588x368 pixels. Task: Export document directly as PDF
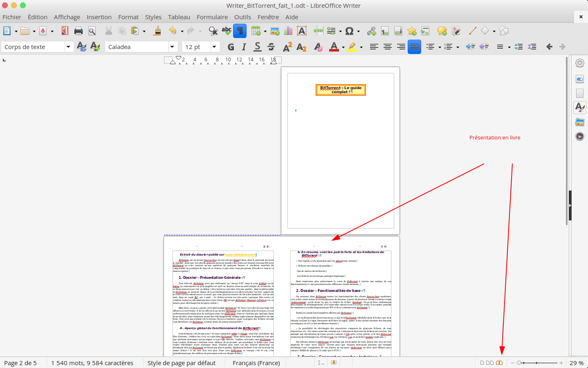(x=65, y=31)
